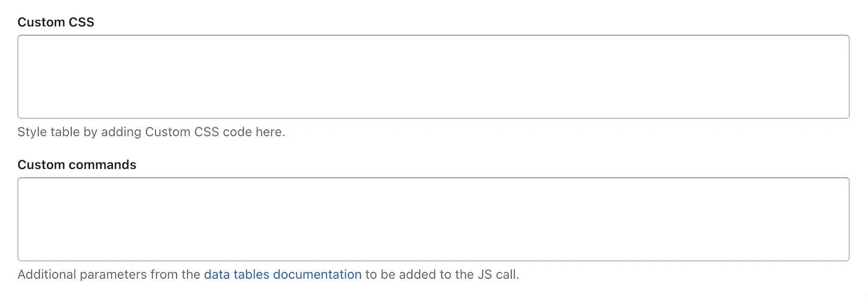Click the Custom CSS field label
Image resolution: width=868 pixels, height=297 pixels.
click(56, 22)
